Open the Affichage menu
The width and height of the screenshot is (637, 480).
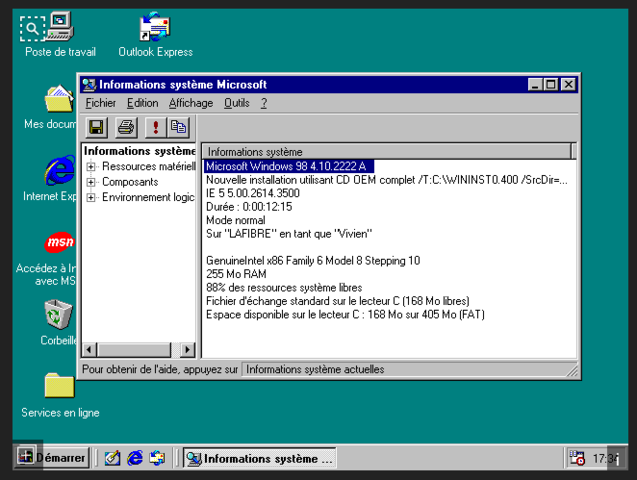(x=191, y=103)
